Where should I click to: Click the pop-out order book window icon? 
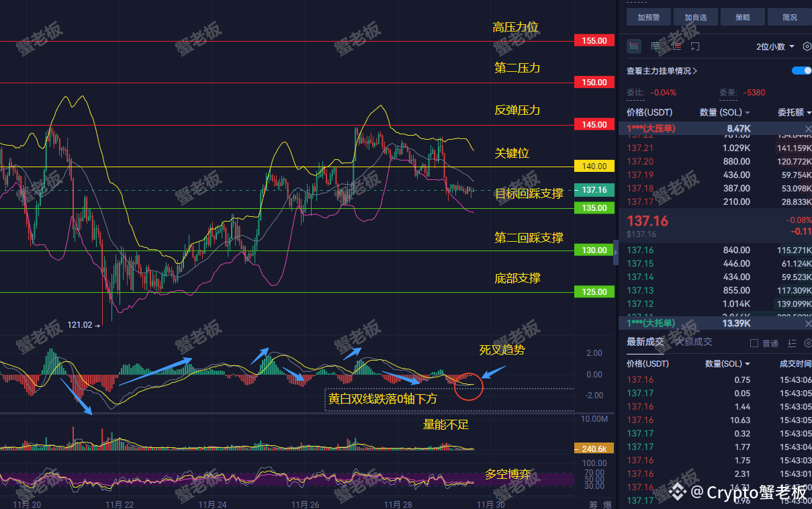695,46
